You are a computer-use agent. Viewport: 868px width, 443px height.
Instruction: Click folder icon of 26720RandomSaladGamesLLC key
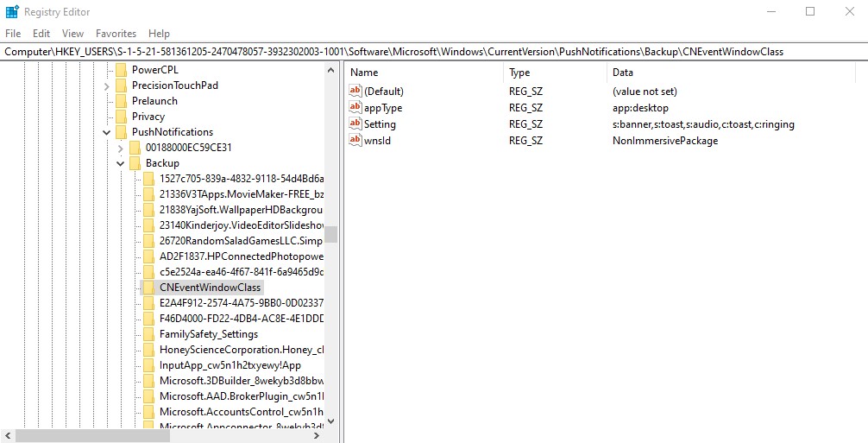coord(149,241)
